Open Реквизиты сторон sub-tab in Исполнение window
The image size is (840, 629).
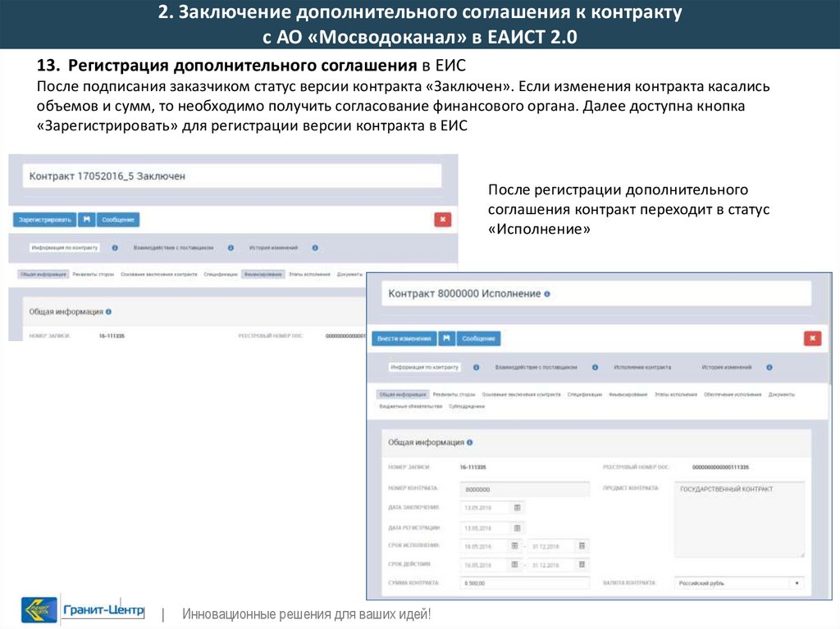pos(454,394)
